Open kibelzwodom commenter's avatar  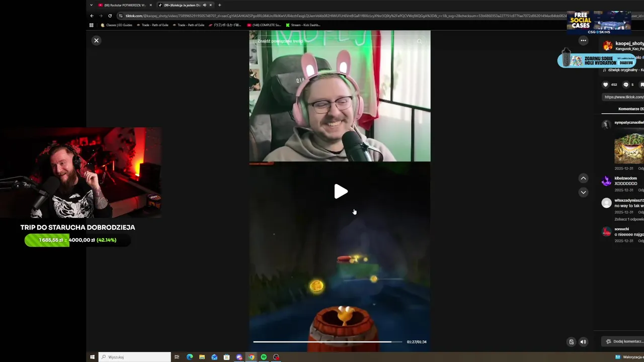coord(607,182)
